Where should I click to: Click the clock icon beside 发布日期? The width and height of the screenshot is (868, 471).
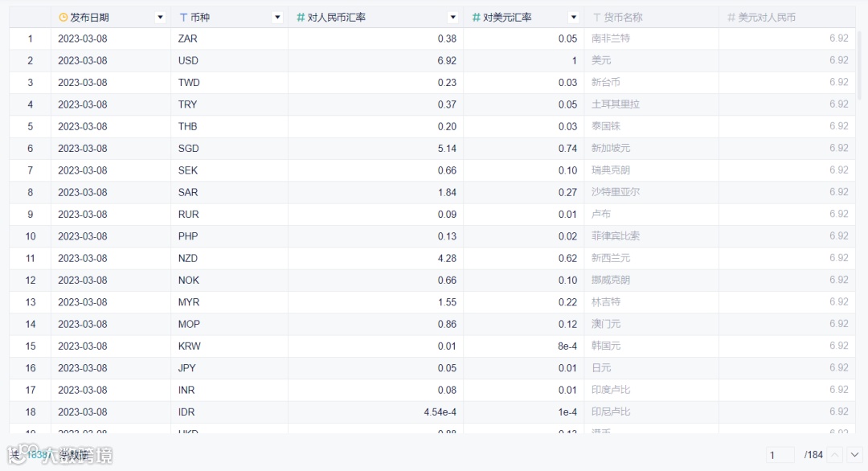point(63,17)
